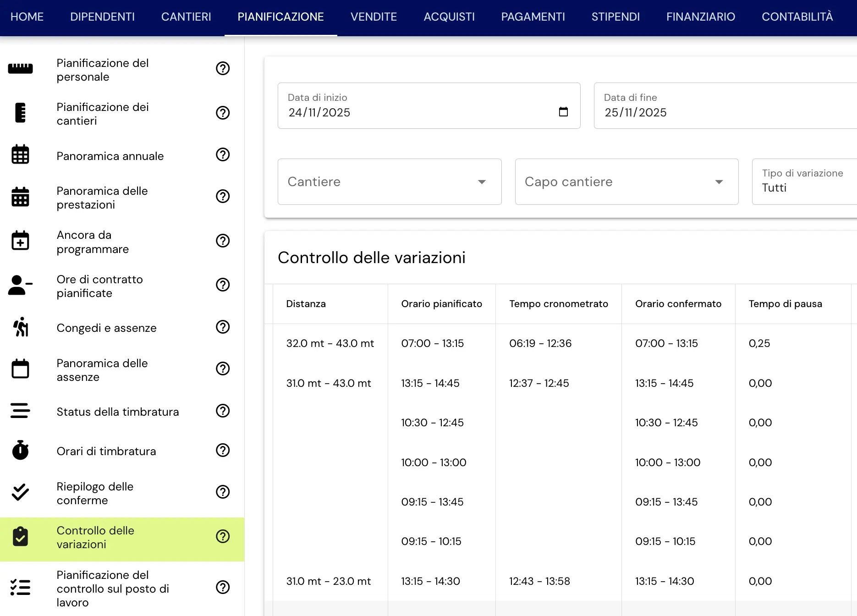The image size is (857, 616).
Task: Open help for Controllo delle variazioni
Action: tap(223, 536)
